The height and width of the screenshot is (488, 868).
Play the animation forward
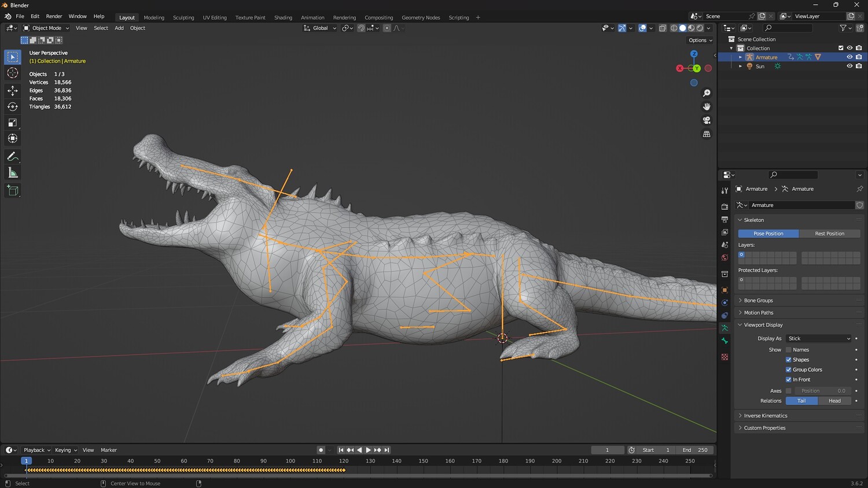[368, 450]
